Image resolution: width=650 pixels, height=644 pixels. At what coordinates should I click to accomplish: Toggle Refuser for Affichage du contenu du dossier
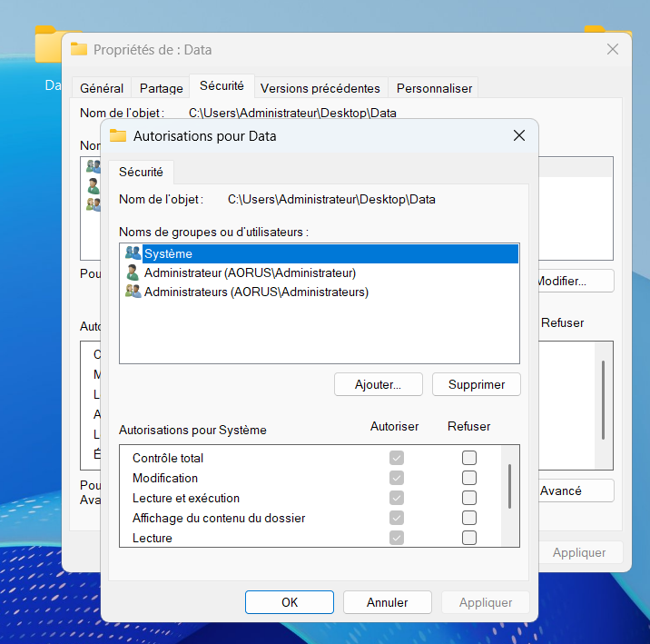click(469, 518)
